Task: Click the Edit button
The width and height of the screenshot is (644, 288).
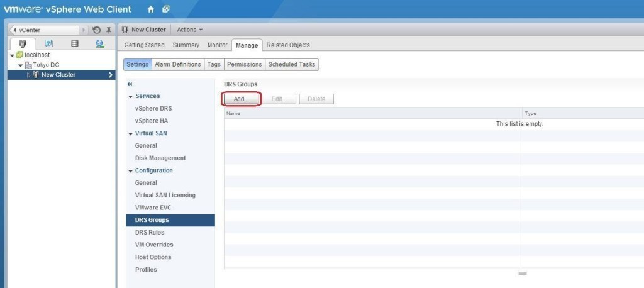Action: point(279,99)
